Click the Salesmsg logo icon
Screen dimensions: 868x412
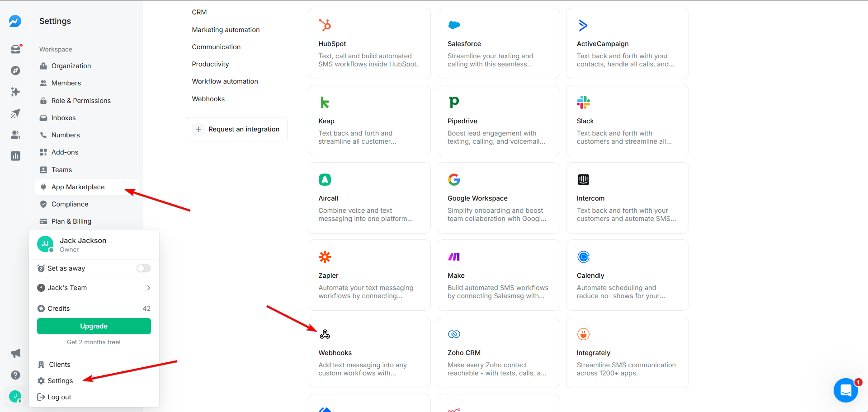[15, 21]
